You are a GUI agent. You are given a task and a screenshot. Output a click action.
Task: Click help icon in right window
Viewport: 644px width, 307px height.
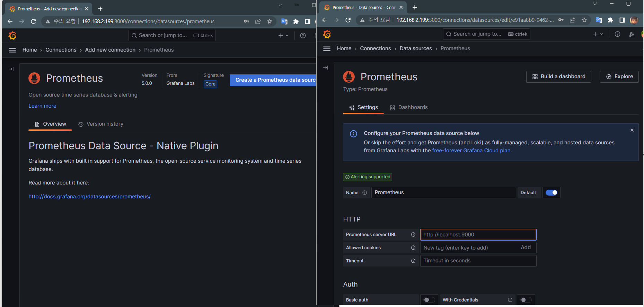[617, 34]
